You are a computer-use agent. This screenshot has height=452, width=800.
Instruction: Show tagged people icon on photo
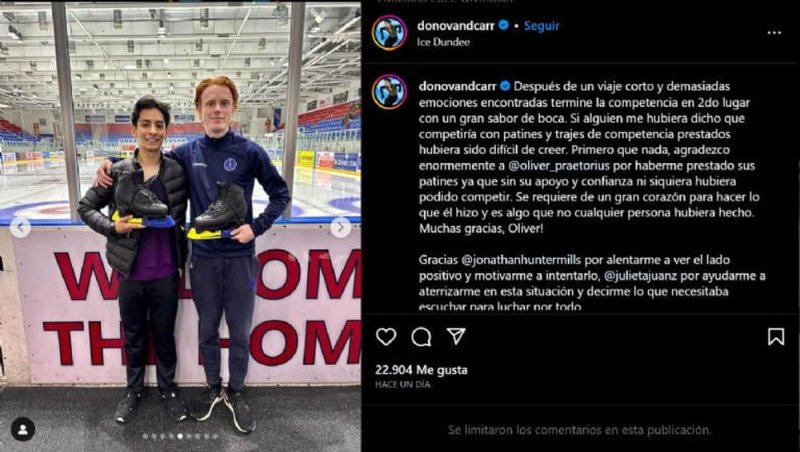coord(23,429)
